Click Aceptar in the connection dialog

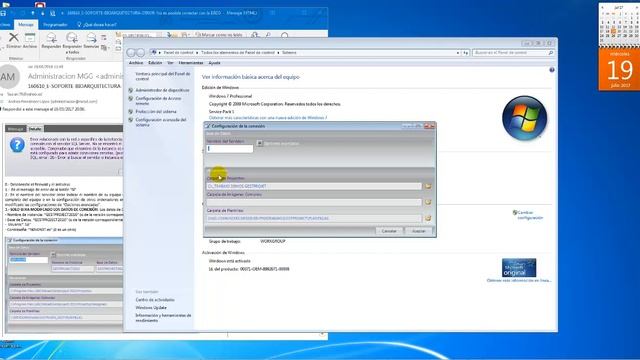point(418,231)
